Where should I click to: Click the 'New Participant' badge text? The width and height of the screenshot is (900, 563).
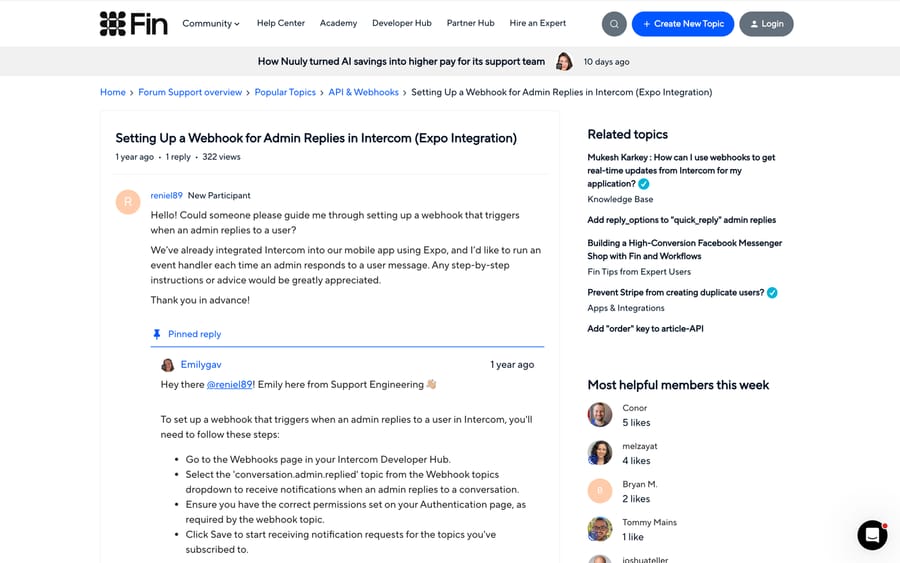pyautogui.click(x=219, y=196)
